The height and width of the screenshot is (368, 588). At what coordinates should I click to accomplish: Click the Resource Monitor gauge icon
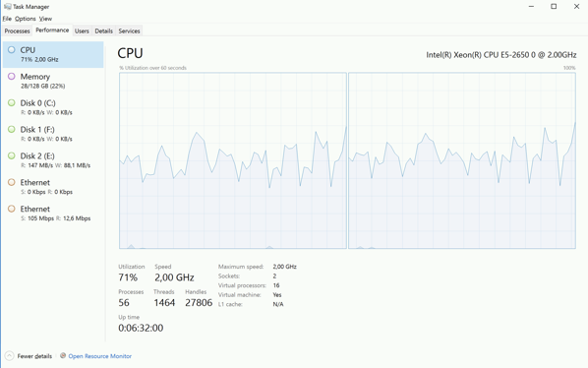[63, 355]
